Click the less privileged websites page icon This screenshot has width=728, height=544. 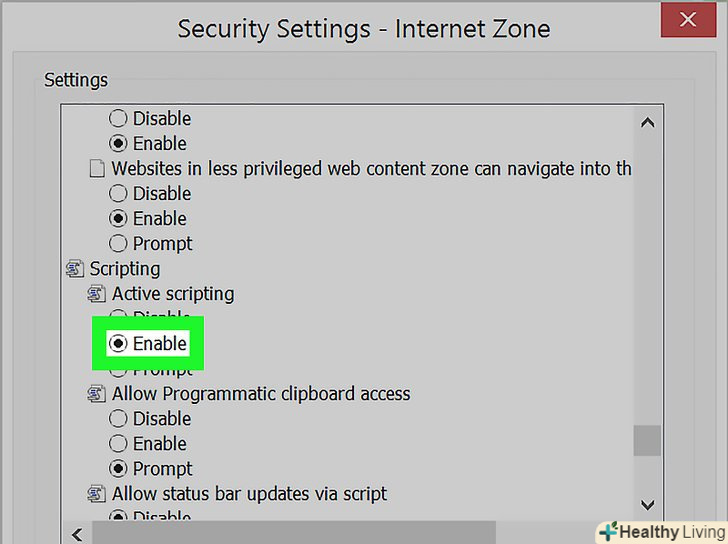tap(97, 169)
